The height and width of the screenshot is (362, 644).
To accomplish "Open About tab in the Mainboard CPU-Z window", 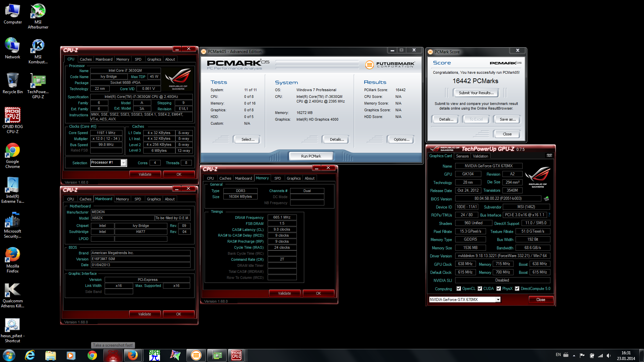I will pos(170,199).
